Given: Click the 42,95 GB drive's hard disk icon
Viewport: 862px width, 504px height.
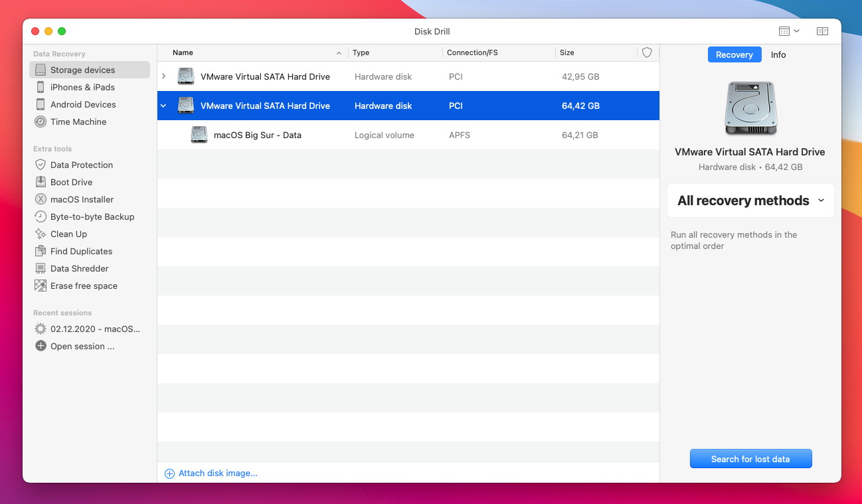Looking at the screenshot, I should tap(186, 76).
